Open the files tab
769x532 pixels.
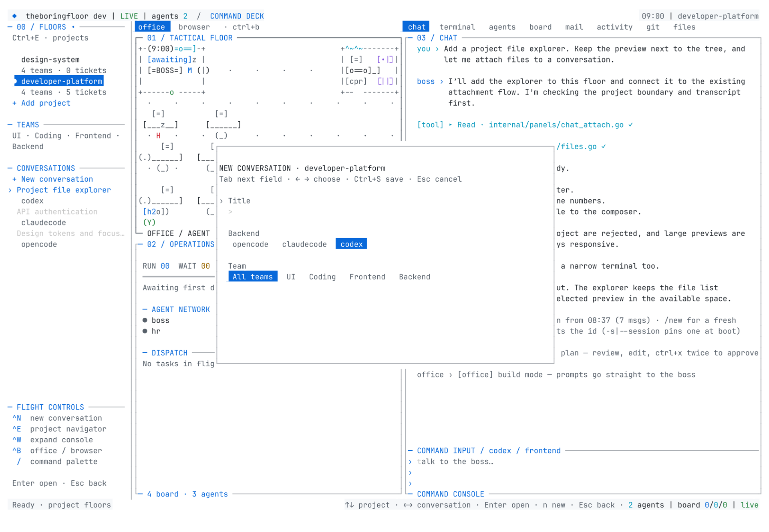[x=684, y=27]
